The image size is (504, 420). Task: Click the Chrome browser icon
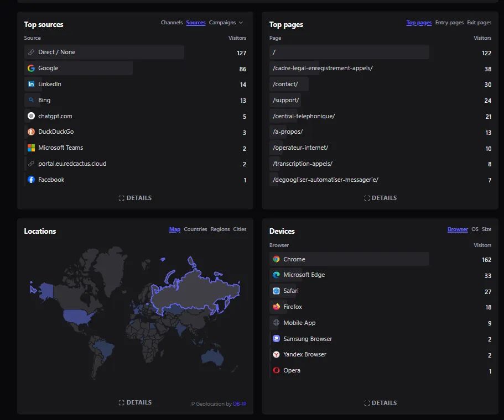coord(276,259)
